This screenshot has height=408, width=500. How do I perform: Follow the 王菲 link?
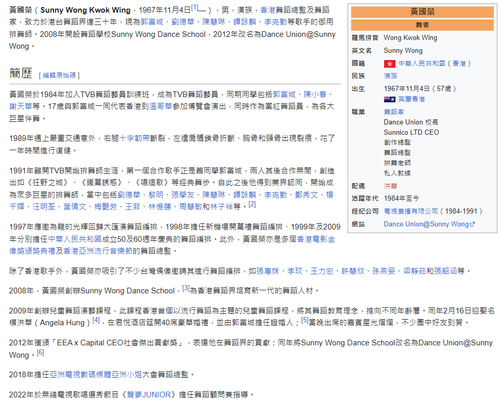point(132,207)
